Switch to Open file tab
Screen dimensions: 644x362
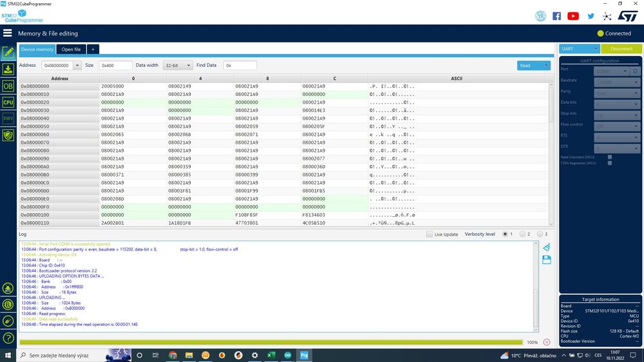tap(71, 49)
